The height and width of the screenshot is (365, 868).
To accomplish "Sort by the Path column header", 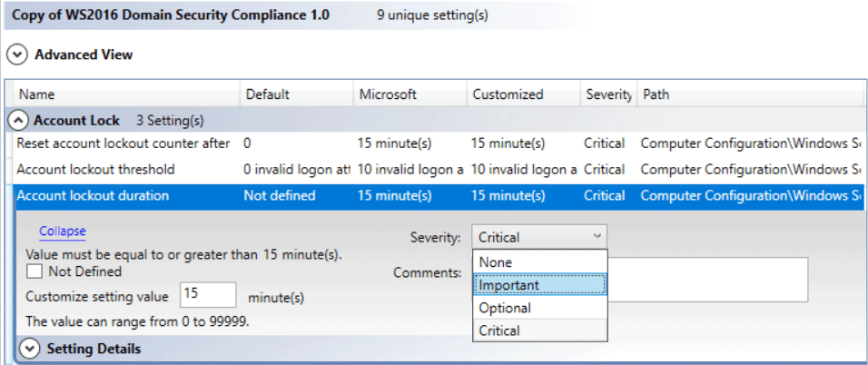I will click(750, 94).
